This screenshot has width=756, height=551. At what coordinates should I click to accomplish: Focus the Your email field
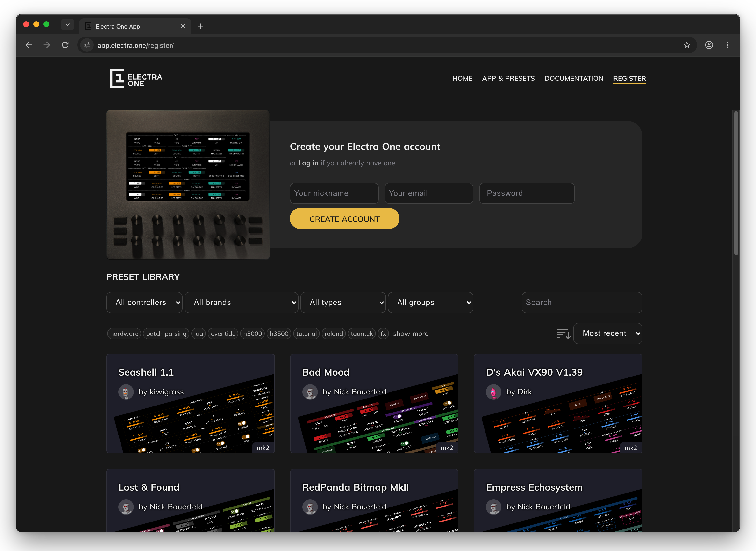(429, 193)
